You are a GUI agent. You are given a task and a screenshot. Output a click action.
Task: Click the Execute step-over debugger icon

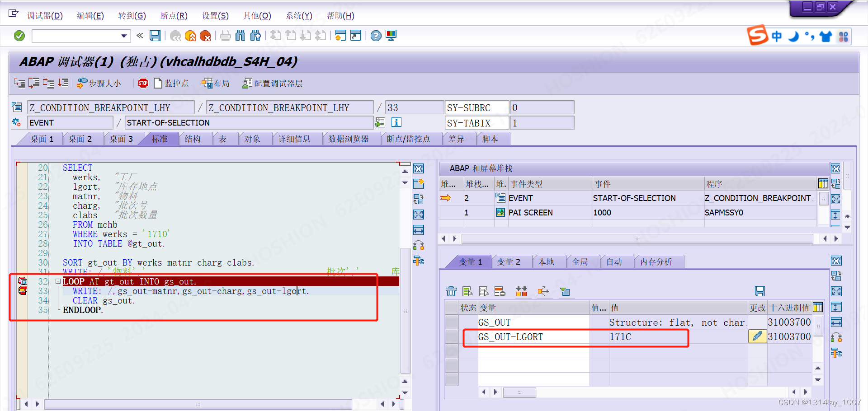click(x=34, y=83)
